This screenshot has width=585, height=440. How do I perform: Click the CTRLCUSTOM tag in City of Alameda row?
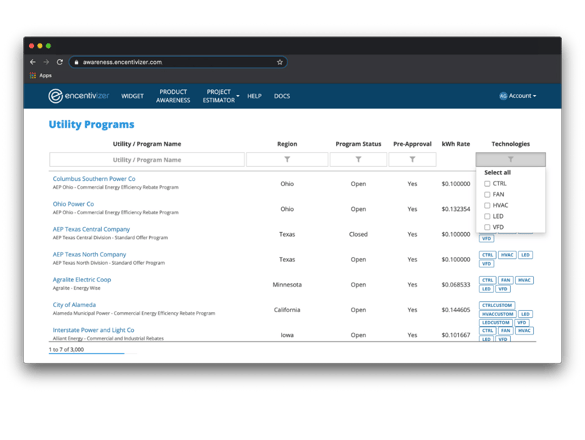point(497,305)
